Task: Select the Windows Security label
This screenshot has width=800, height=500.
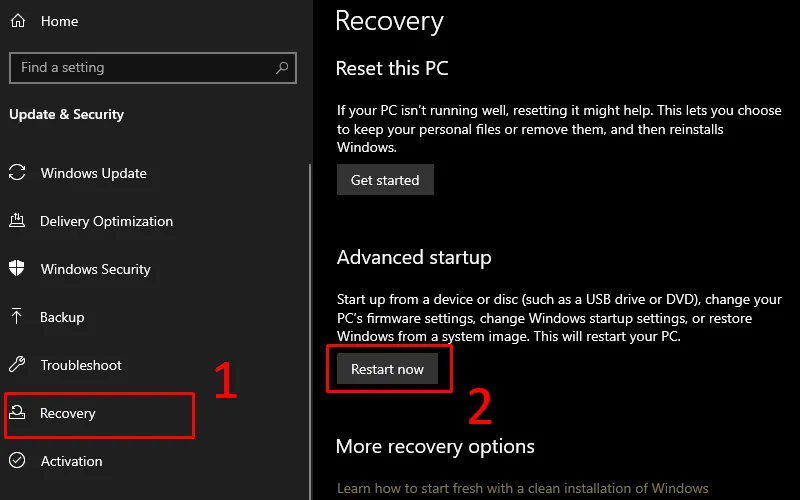Action: point(95,269)
